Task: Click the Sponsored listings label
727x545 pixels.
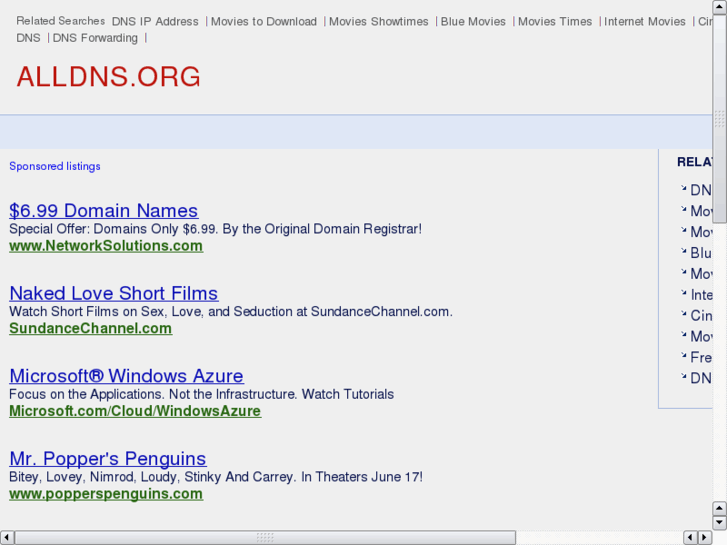Action: (x=55, y=166)
